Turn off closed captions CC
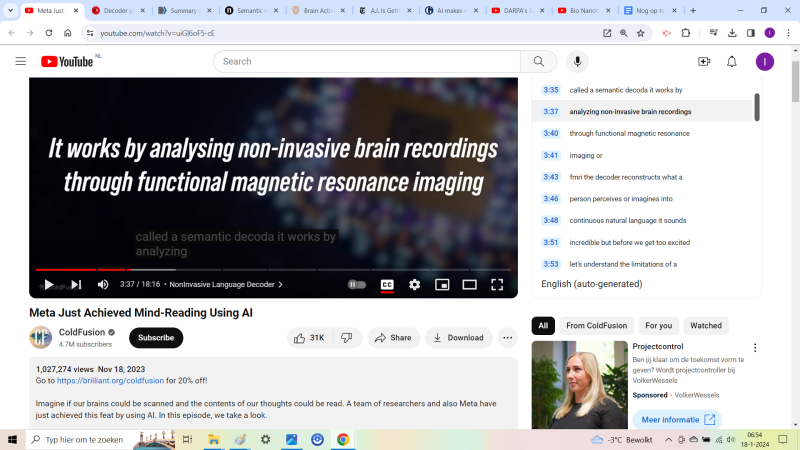This screenshot has height=450, width=800. tap(387, 284)
